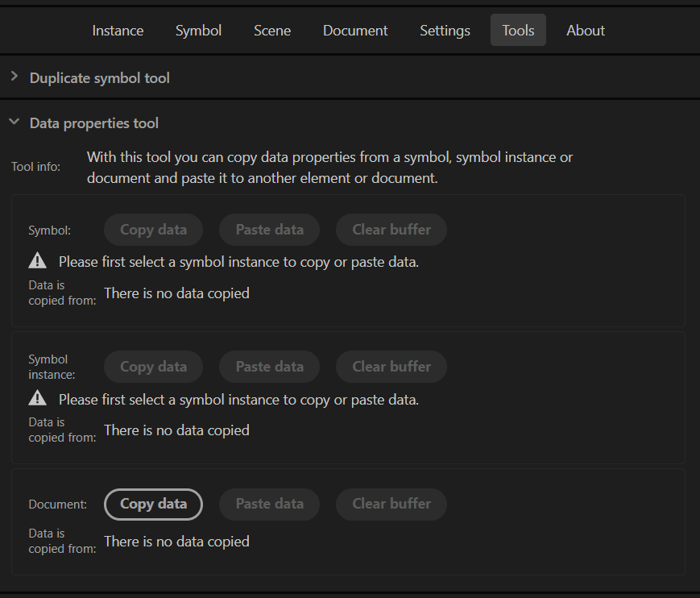Click the warning icon in Symbol section
The width and height of the screenshot is (700, 598).
[38, 261]
